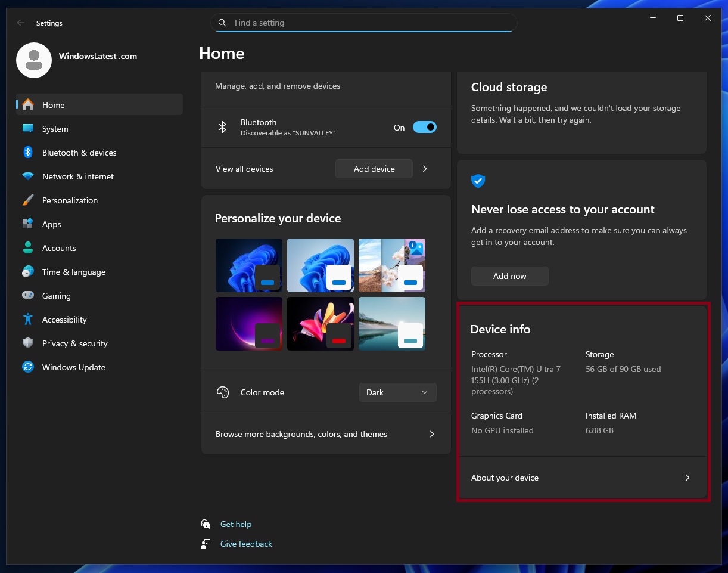728x573 pixels.
Task: Click Add now for recovery email
Action: 509,275
